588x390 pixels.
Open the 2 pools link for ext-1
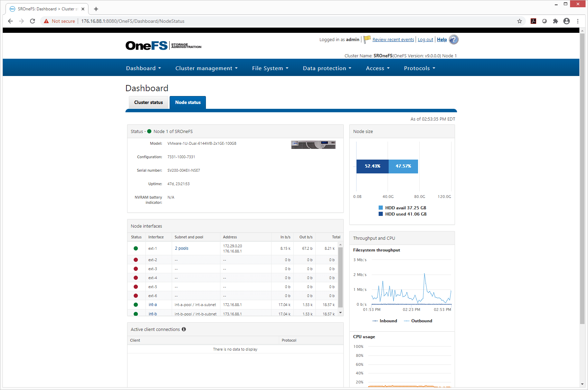coord(182,248)
